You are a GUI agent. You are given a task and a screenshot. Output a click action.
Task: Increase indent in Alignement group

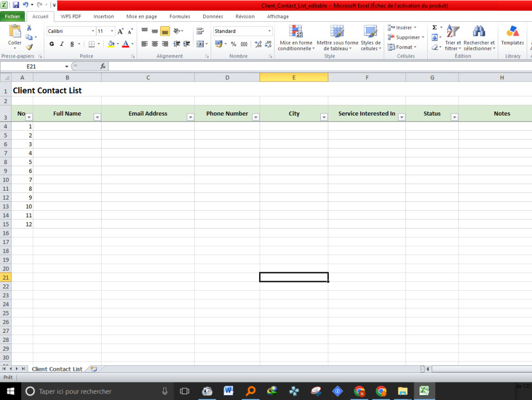click(x=187, y=44)
